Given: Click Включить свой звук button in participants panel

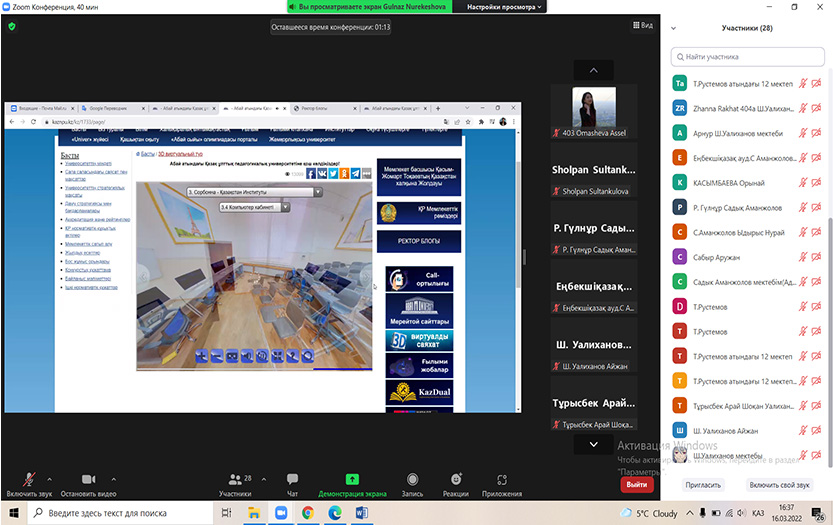Looking at the screenshot, I should coord(779,484).
